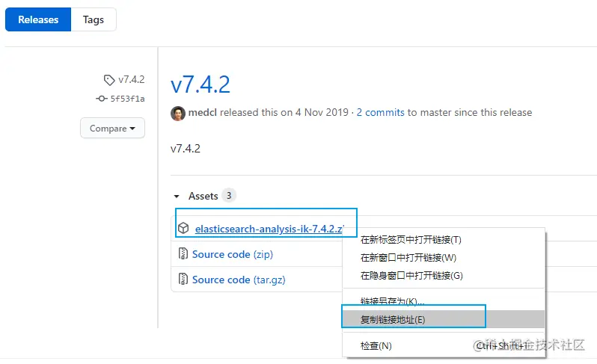Screen dimensions: 597x364
Task: Download Source code (tar.gz)
Action: pos(239,280)
